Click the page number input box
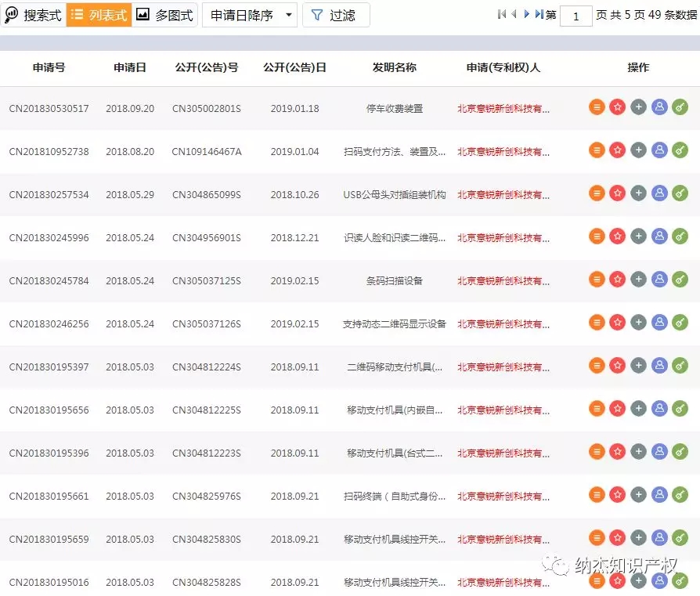Screen dimensions: 700x596 coord(576,16)
